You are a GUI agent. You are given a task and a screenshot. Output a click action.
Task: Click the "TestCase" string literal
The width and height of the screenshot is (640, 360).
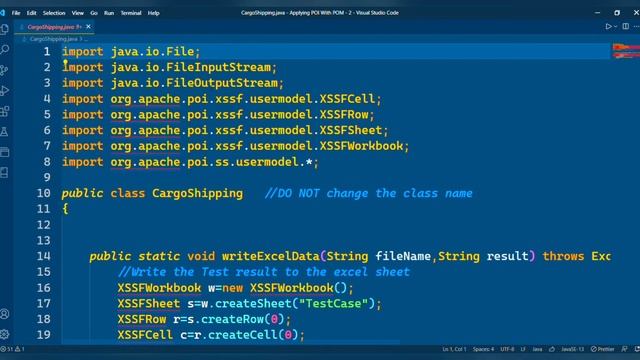point(333,304)
